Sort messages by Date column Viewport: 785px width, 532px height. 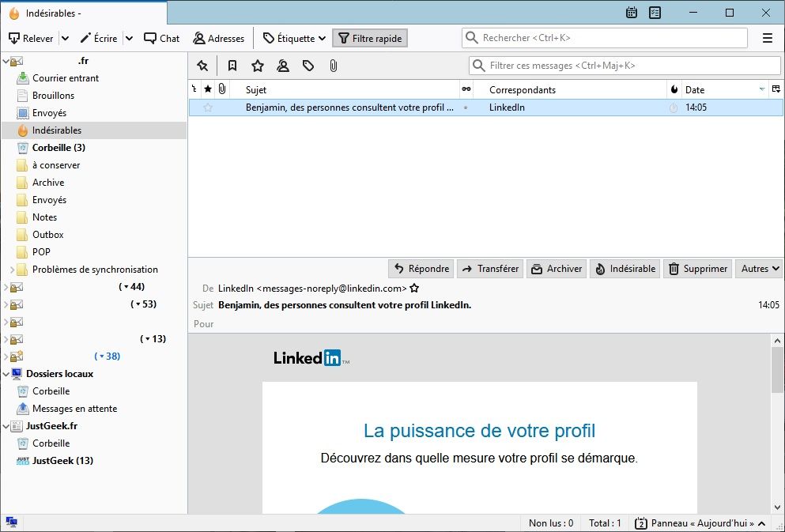(x=725, y=89)
